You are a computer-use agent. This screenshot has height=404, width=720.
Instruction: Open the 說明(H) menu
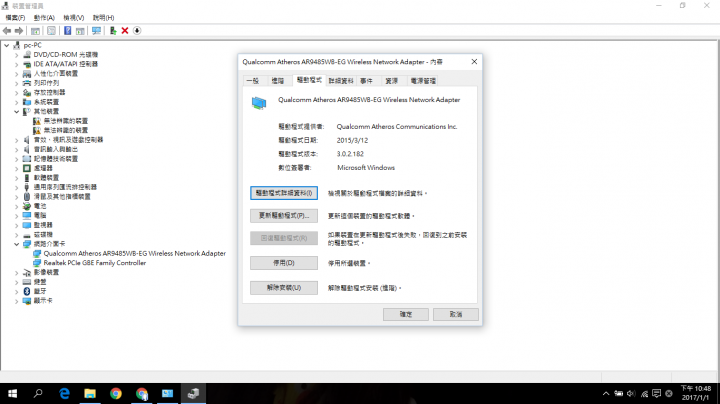pos(103,18)
